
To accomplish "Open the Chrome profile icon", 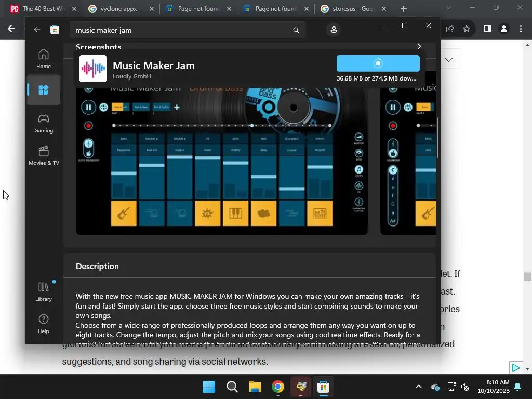I will (504, 29).
